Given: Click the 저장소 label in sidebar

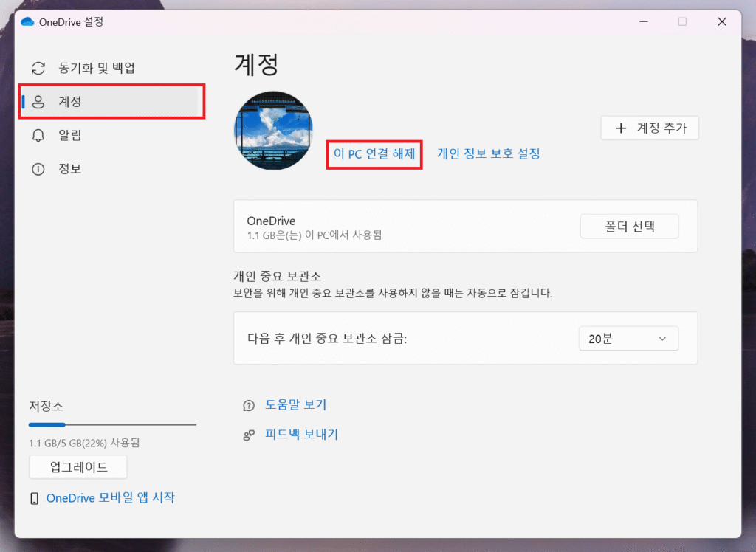Looking at the screenshot, I should tap(47, 406).
